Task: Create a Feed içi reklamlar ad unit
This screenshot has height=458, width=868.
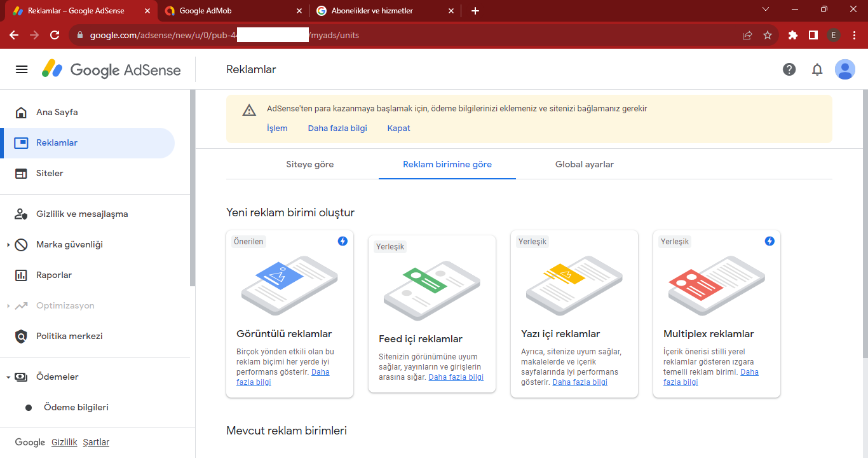Action: point(432,314)
